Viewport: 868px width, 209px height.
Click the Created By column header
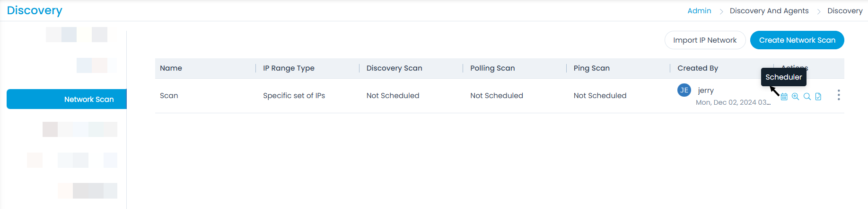(698, 68)
